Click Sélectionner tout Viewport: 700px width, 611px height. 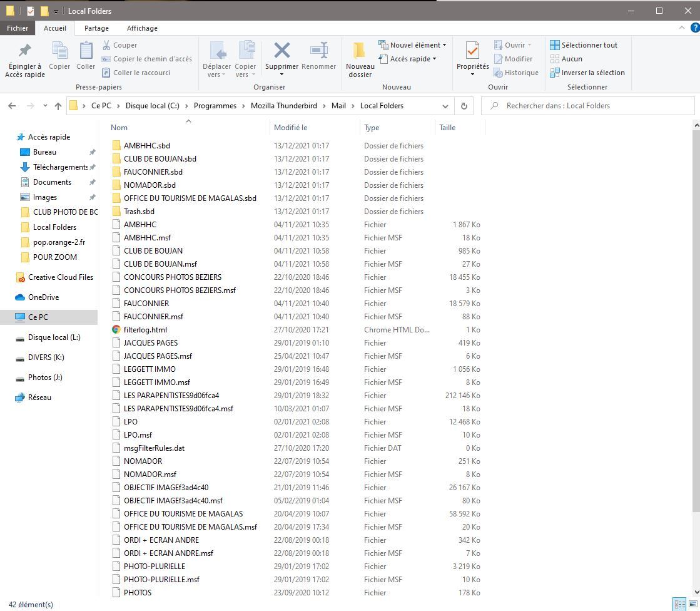[584, 45]
